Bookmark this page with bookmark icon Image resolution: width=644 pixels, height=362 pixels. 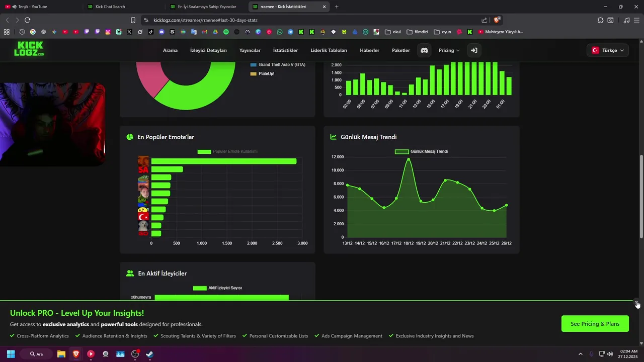coord(133,20)
